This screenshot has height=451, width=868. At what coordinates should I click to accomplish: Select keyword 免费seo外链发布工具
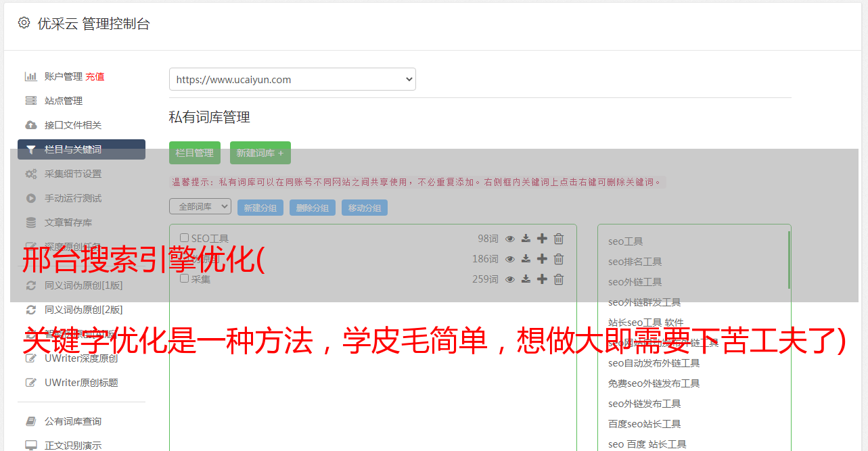coord(654,383)
